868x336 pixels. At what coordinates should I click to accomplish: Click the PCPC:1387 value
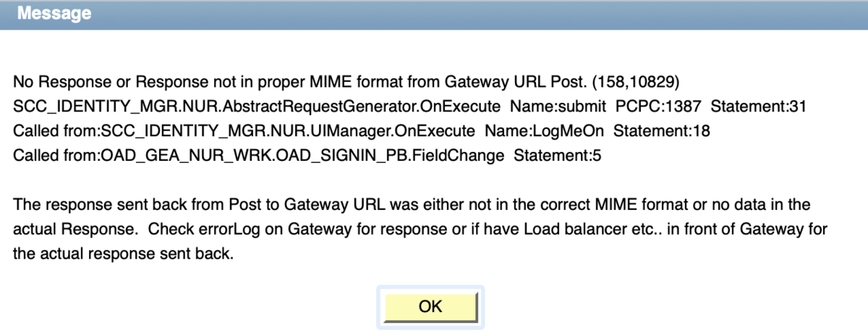tap(658, 107)
